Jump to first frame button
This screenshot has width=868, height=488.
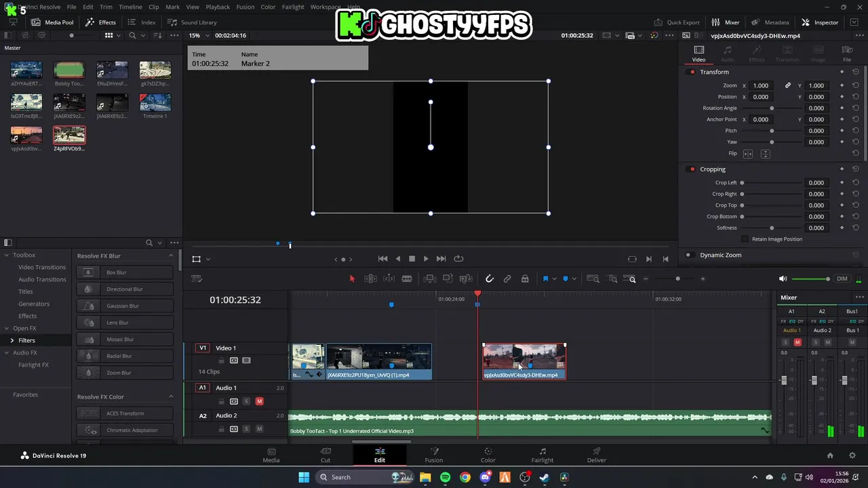382,258
